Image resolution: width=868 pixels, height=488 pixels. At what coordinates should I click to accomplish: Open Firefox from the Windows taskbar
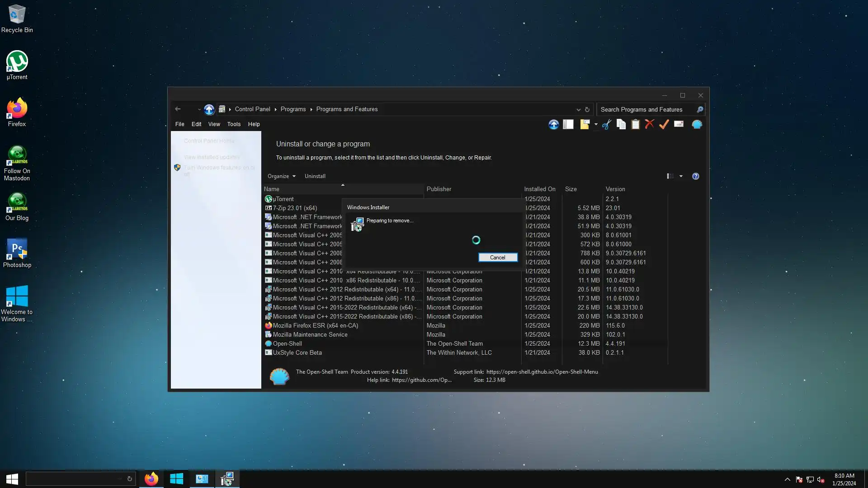[151, 479]
